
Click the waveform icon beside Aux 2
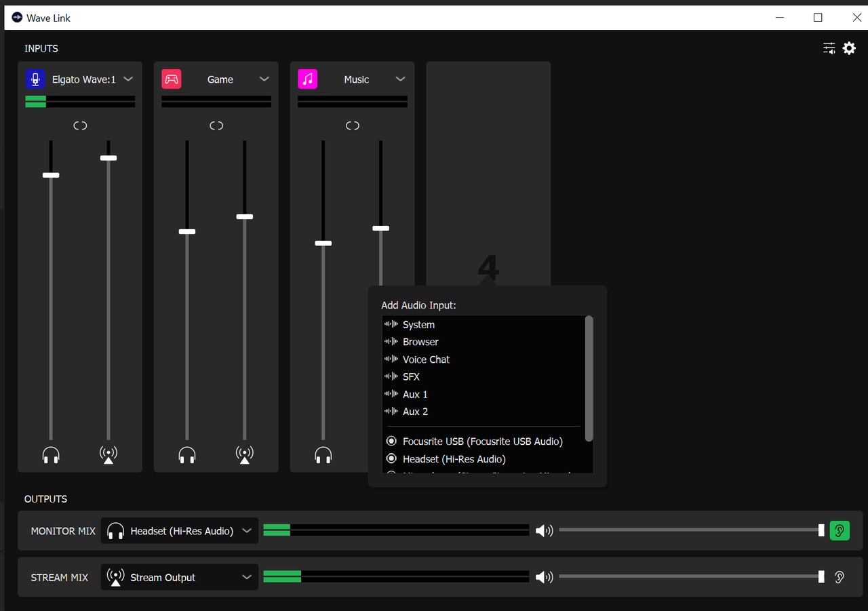click(391, 411)
